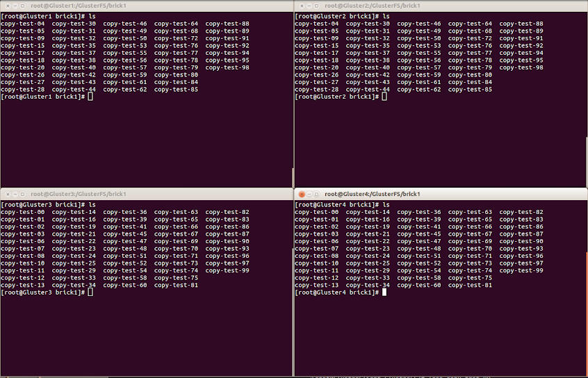Select copy-test-00 in Gluster3 terminal
Screen dimensions: 588x378
coord(23,213)
